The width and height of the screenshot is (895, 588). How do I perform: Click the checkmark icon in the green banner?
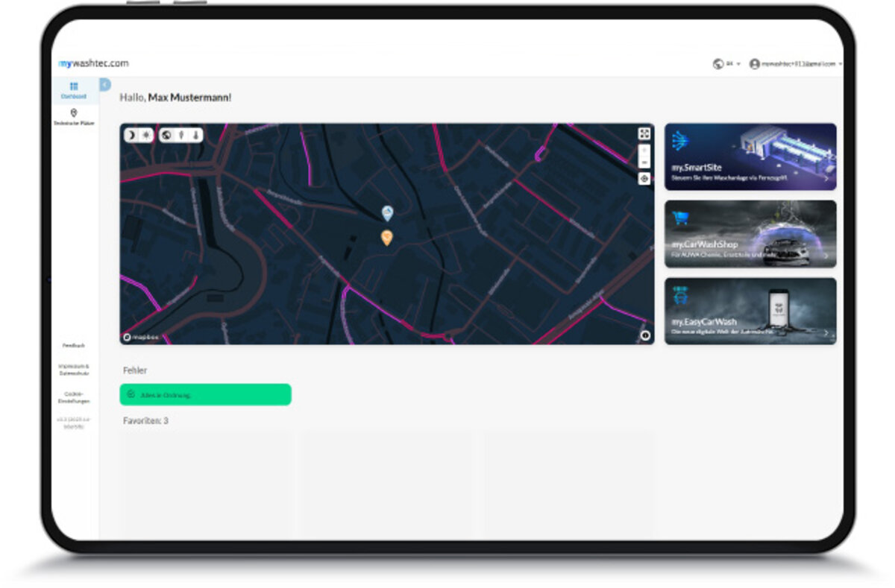click(131, 394)
